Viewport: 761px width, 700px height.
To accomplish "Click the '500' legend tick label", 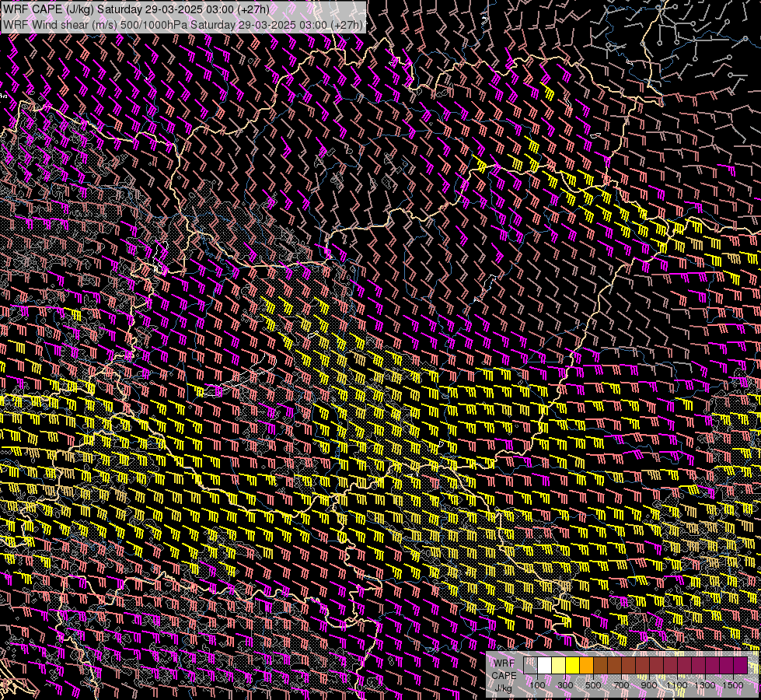I will [x=593, y=685].
